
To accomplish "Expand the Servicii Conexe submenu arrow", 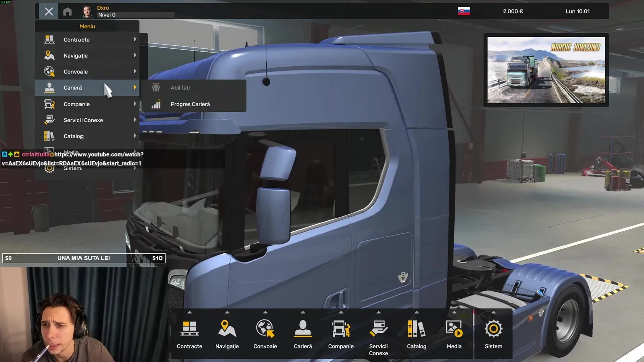I will click(135, 120).
